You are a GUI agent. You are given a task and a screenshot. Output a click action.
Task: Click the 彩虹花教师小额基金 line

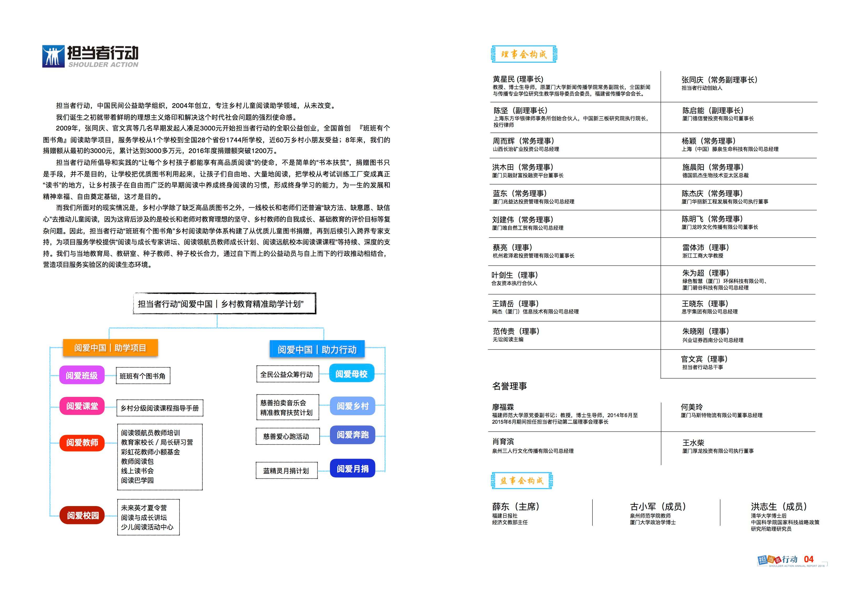(150, 451)
